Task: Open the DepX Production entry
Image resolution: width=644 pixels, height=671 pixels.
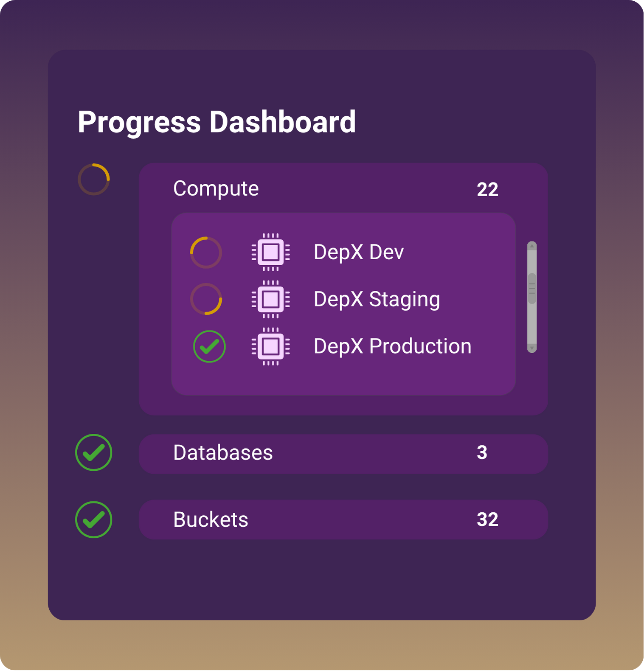Action: click(392, 346)
